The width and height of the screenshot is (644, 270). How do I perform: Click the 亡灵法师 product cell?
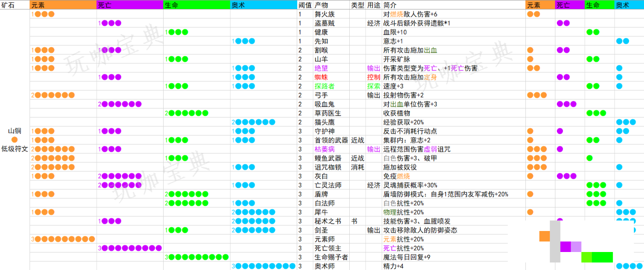pos(328,185)
